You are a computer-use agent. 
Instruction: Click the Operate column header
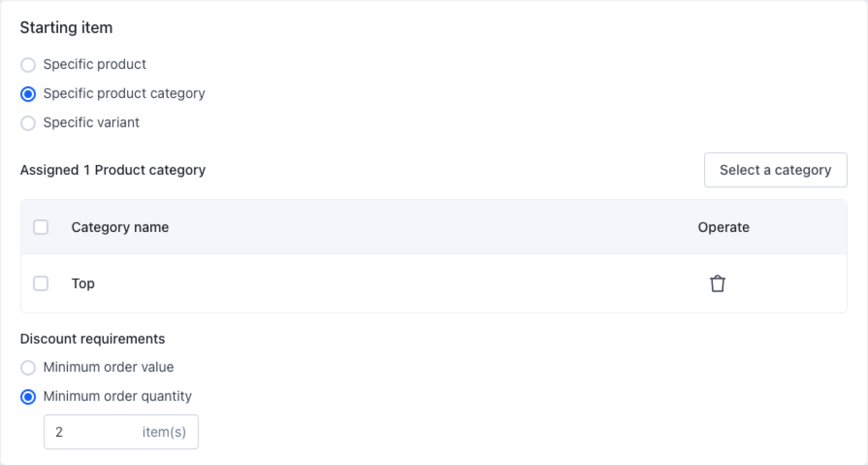724,227
